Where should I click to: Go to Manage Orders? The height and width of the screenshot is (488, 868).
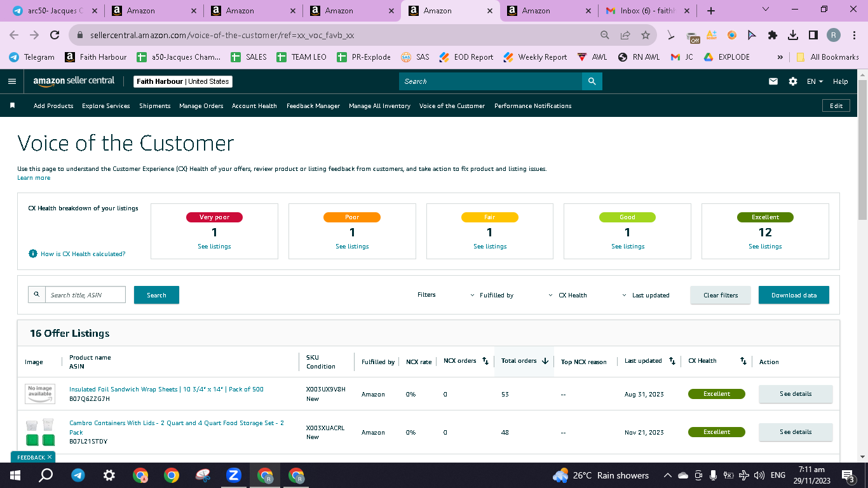[201, 105]
